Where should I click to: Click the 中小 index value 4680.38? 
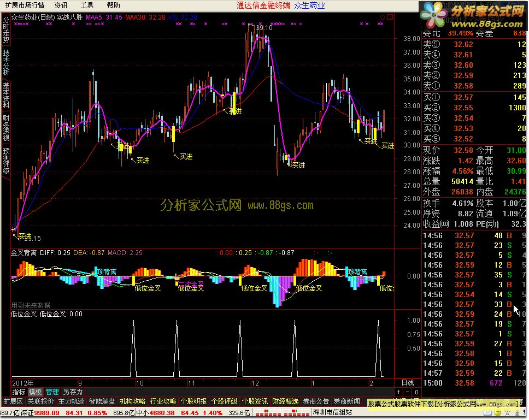click(x=162, y=413)
